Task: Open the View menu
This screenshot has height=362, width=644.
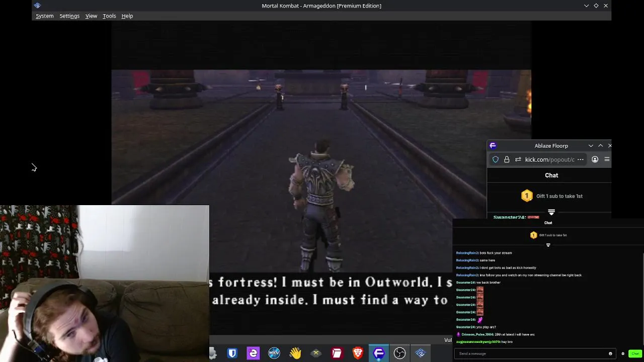Action: tap(91, 16)
